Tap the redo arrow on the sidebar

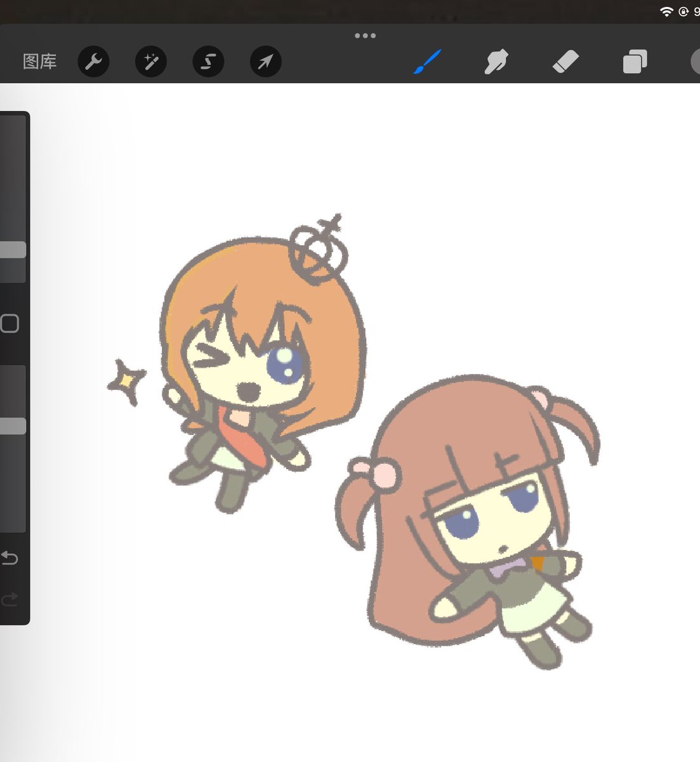pos(10,599)
